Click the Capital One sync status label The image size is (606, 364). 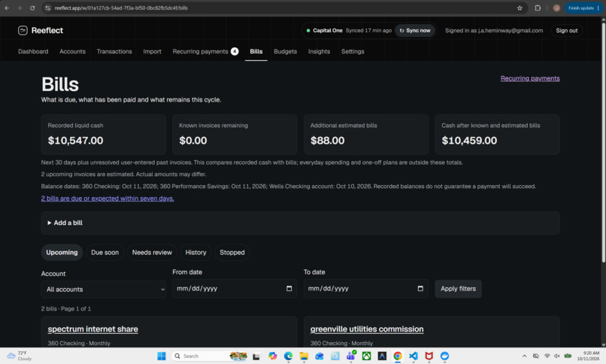click(327, 31)
